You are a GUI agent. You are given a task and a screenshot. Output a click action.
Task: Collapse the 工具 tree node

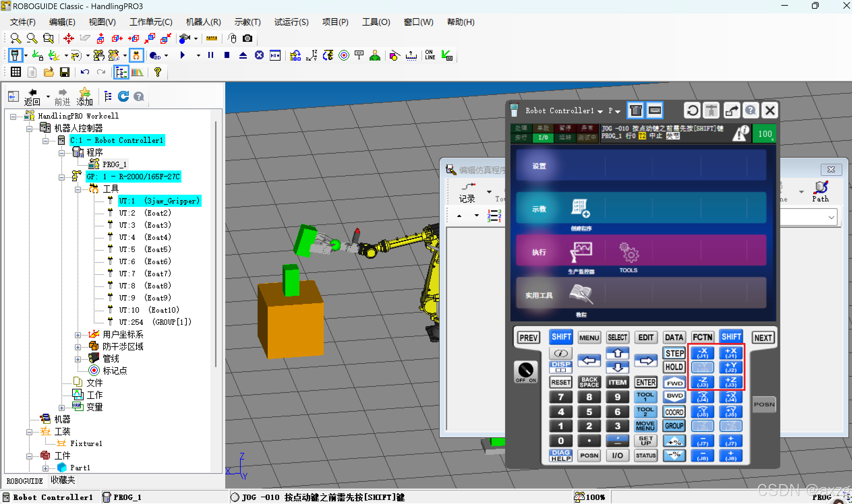pyautogui.click(x=78, y=190)
